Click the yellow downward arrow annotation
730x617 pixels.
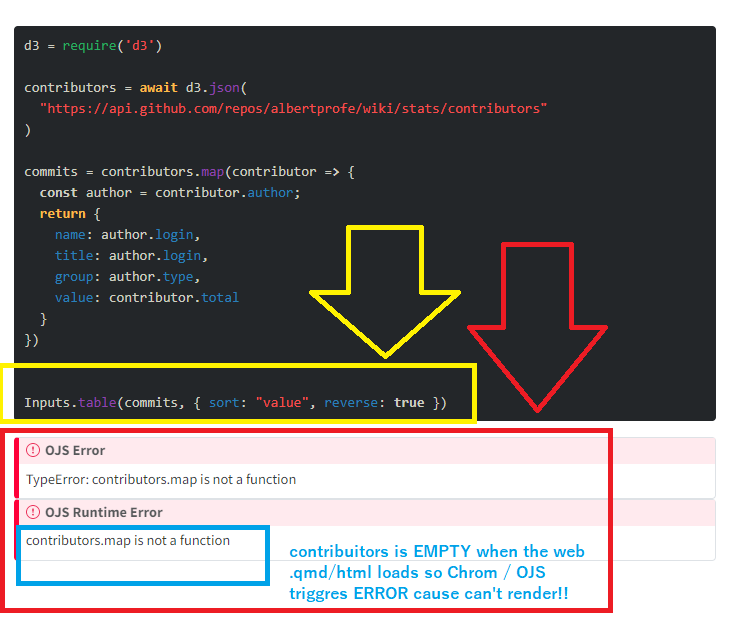(385, 292)
